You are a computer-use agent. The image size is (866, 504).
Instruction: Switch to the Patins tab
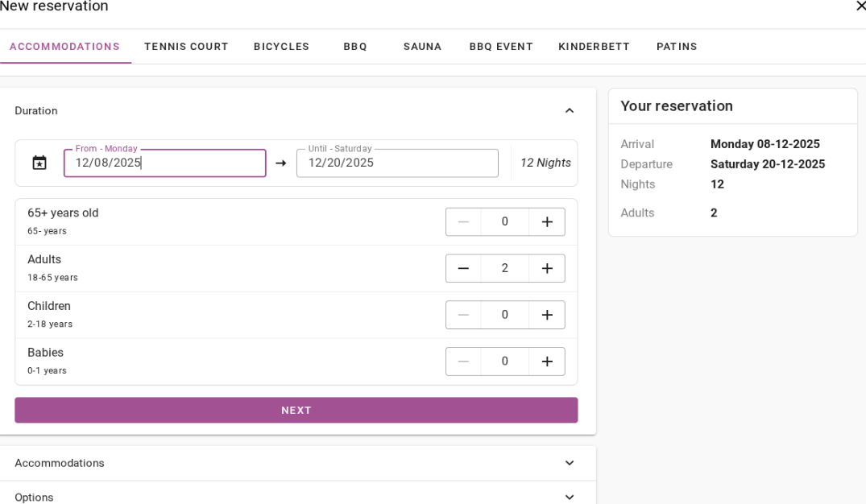point(677,47)
